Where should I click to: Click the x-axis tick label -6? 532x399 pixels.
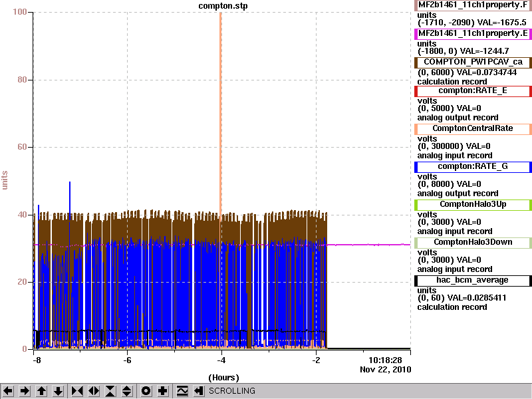click(127, 360)
